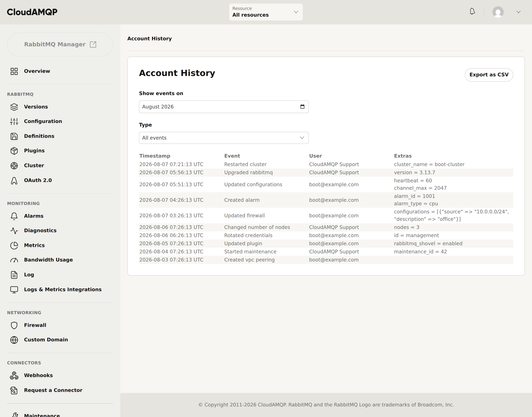The height and width of the screenshot is (417, 532).
Task: Click the external-link icon beside RabbitMQ Manager
Action: coord(93,44)
